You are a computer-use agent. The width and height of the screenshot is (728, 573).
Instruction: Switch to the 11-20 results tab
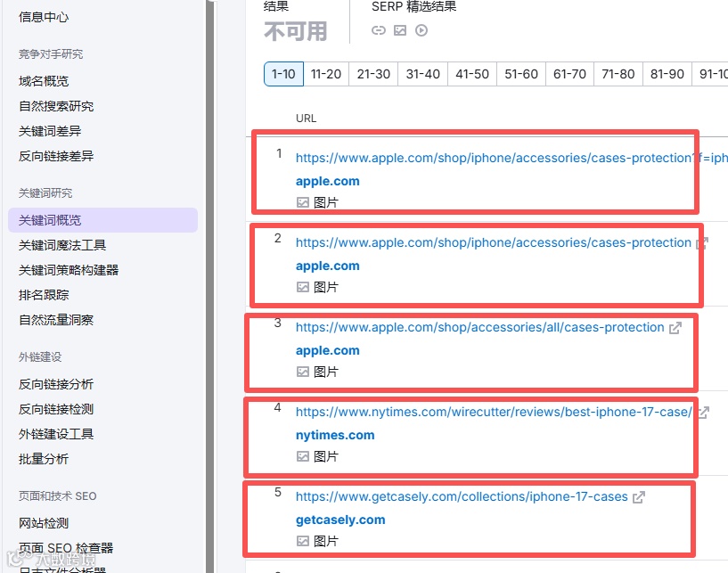(326, 74)
